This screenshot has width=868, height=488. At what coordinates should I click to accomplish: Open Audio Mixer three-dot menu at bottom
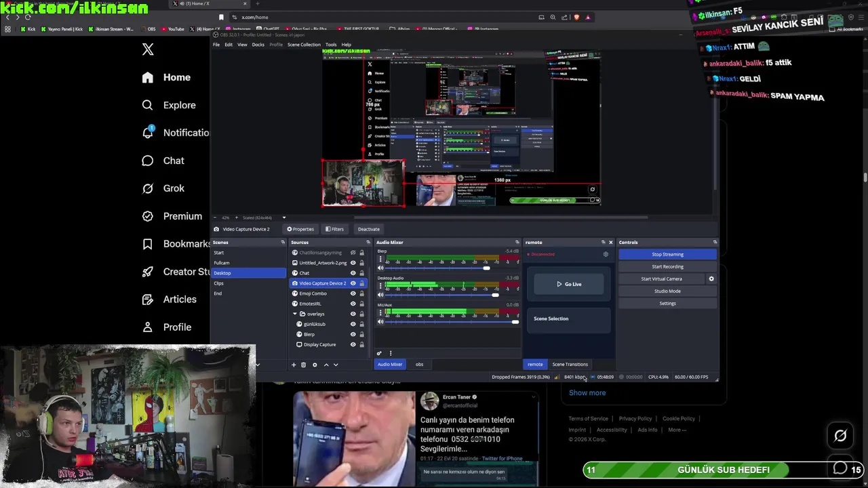390,353
